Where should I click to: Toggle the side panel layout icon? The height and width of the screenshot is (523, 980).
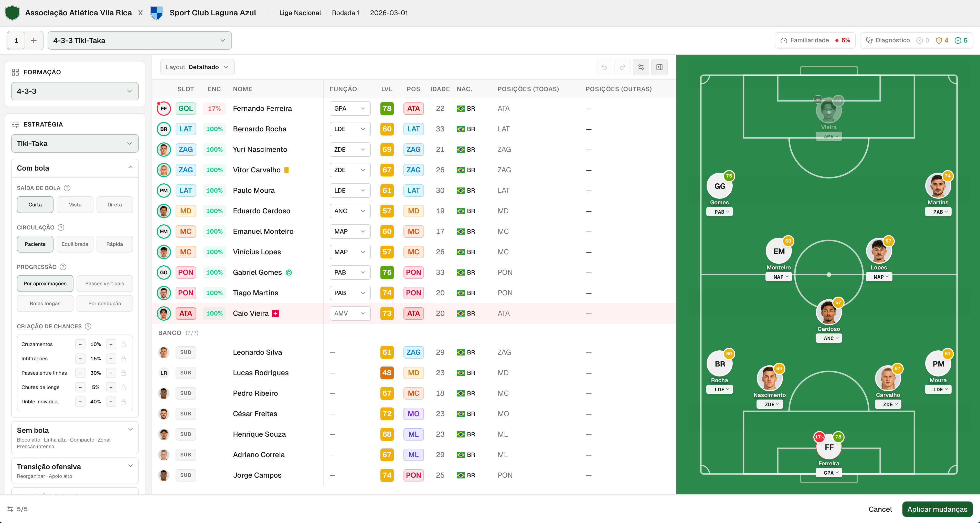click(x=659, y=67)
